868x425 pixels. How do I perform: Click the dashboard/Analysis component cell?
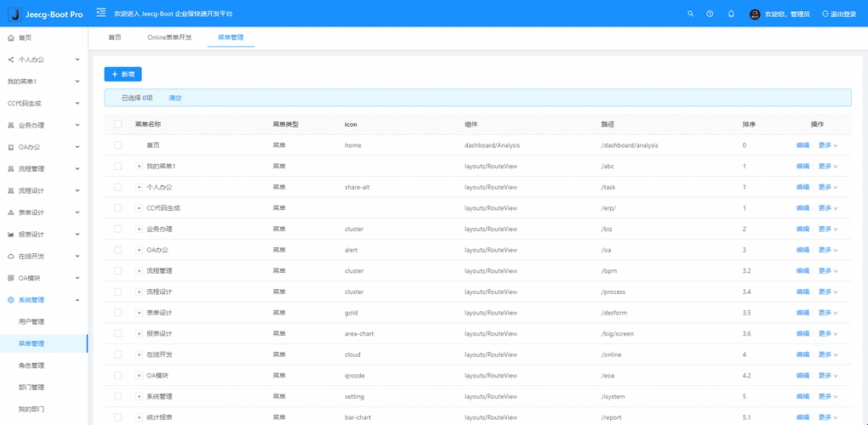pyautogui.click(x=492, y=145)
